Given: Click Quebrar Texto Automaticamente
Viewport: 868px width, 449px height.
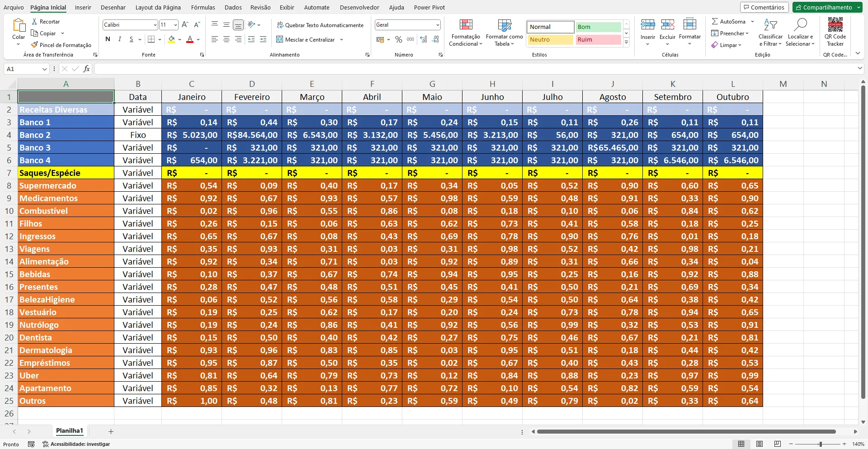Looking at the screenshot, I should [x=320, y=25].
